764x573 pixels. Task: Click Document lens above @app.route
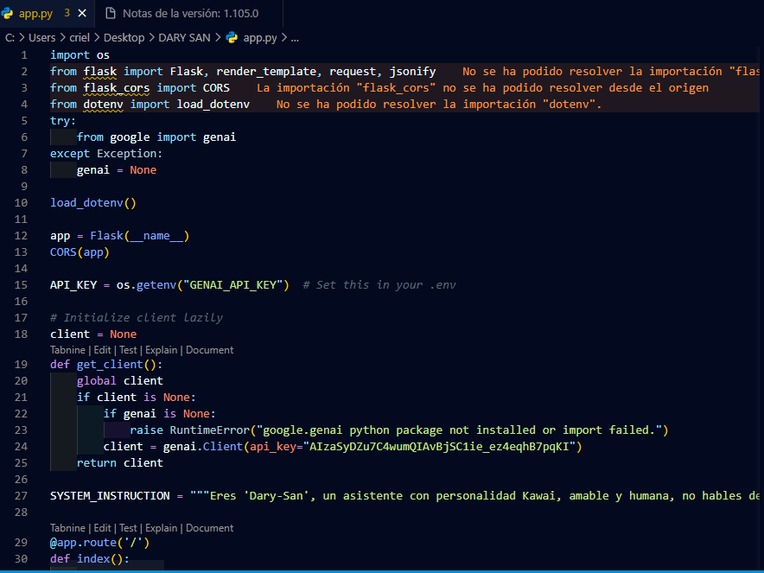click(x=210, y=528)
